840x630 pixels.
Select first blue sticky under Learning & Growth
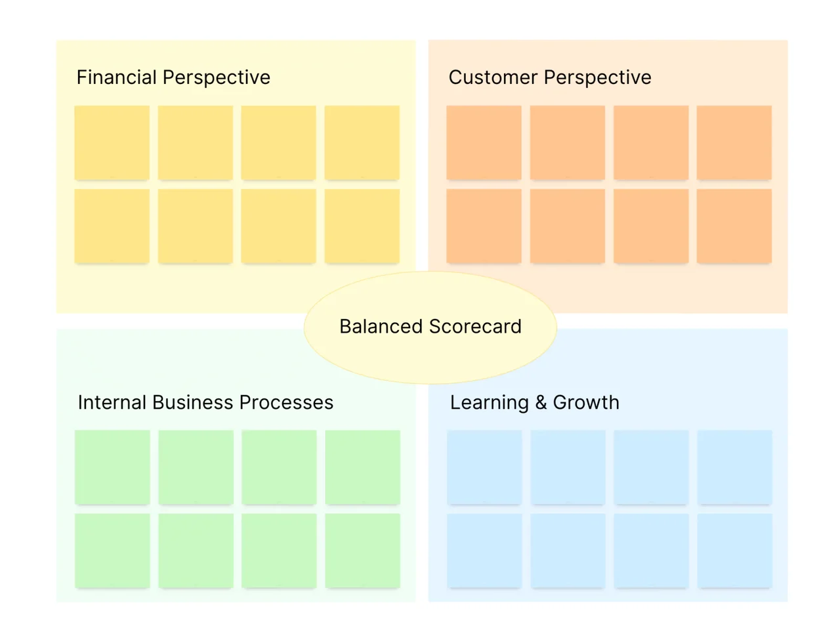pos(485,467)
